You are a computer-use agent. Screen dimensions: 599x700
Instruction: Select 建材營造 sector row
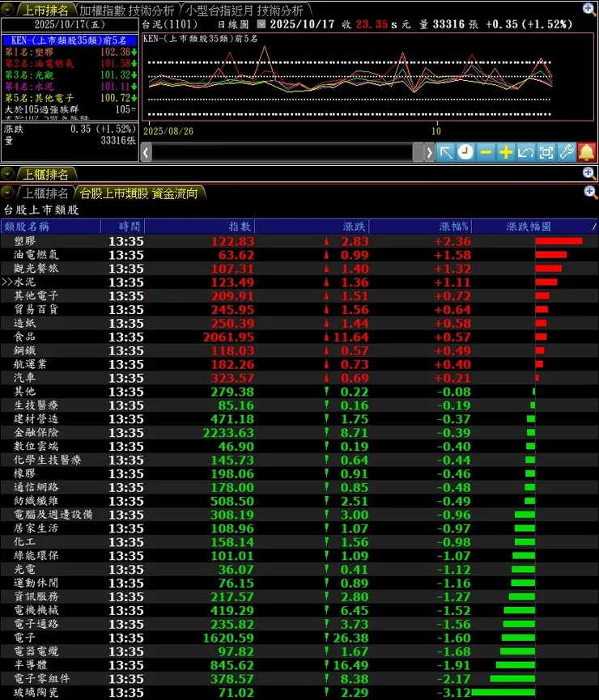click(x=299, y=418)
